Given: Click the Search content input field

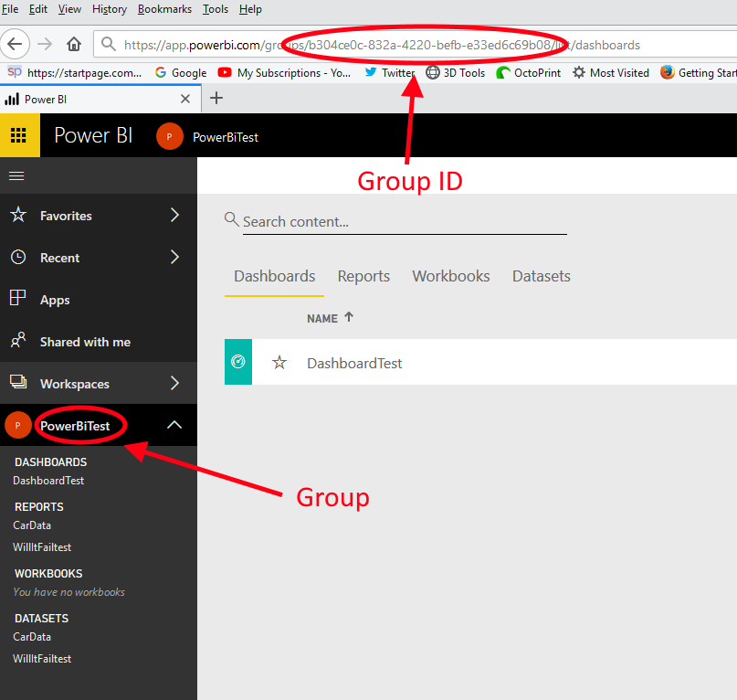Looking at the screenshot, I should point(405,221).
